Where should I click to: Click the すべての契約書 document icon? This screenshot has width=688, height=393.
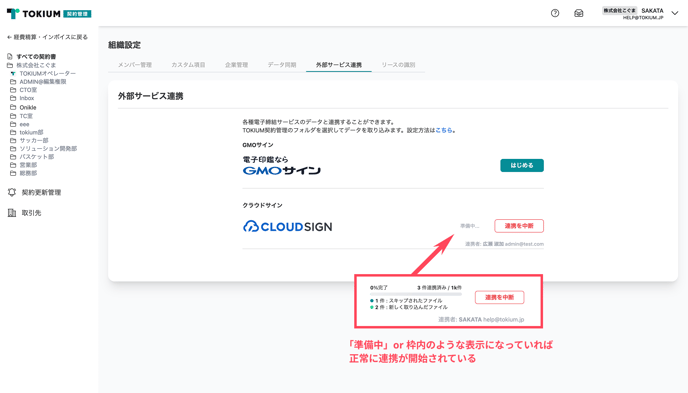10,57
